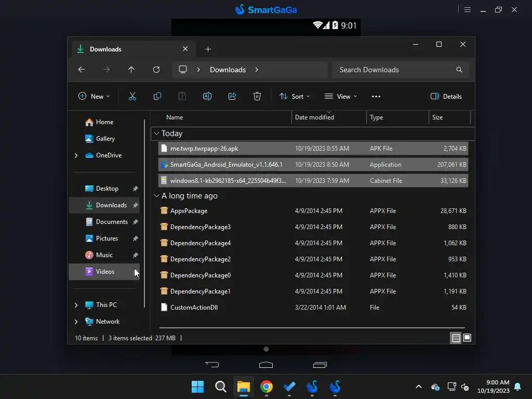Open Home in the navigation pane
The image size is (532, 399).
[x=104, y=122]
